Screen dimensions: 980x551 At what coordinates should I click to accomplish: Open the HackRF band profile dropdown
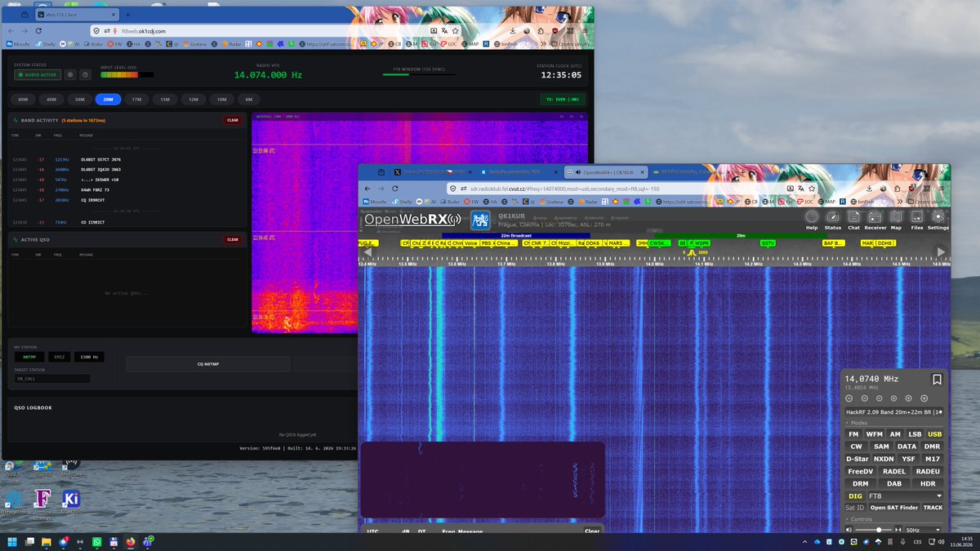point(894,412)
